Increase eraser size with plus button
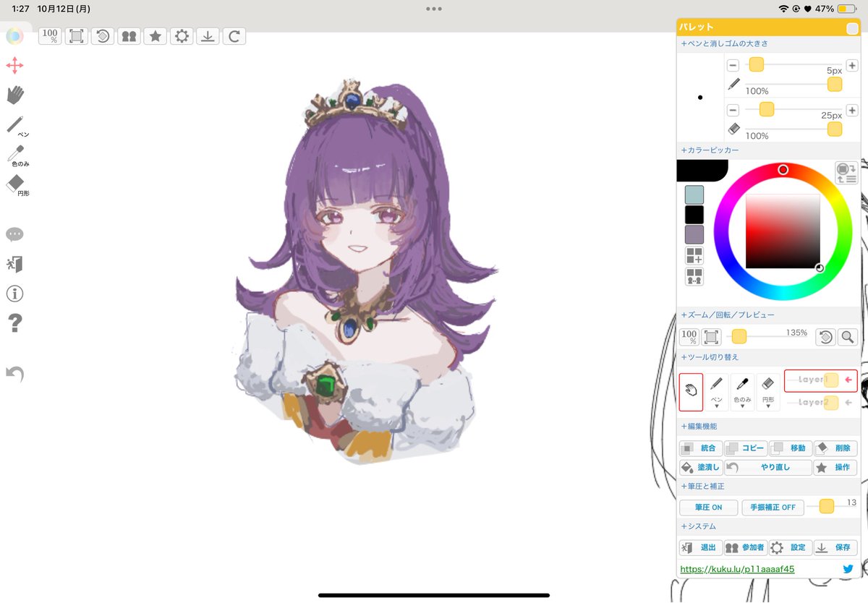Viewport: 868px width, 603px height. [x=851, y=110]
